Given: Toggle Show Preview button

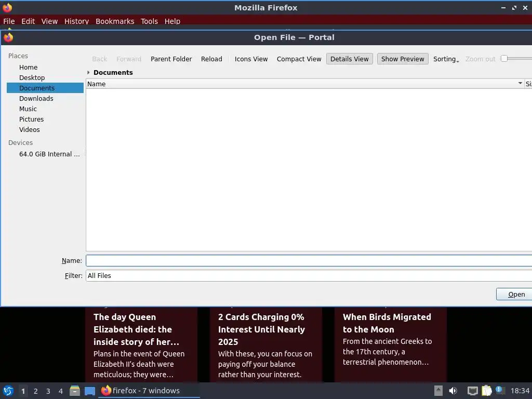Looking at the screenshot, I should (403, 59).
